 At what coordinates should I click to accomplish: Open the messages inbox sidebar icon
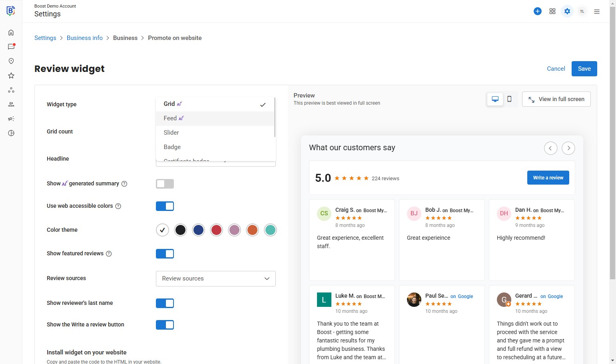[x=11, y=47]
